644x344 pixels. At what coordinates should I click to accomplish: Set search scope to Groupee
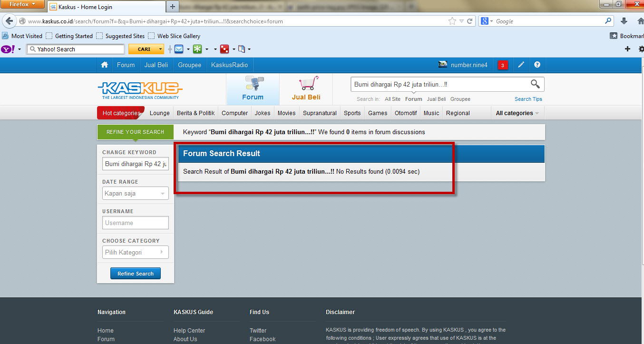tap(460, 99)
